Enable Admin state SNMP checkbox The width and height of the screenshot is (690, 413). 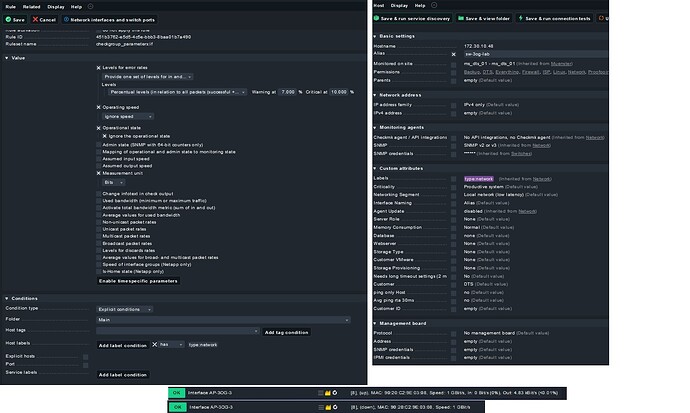99,143
